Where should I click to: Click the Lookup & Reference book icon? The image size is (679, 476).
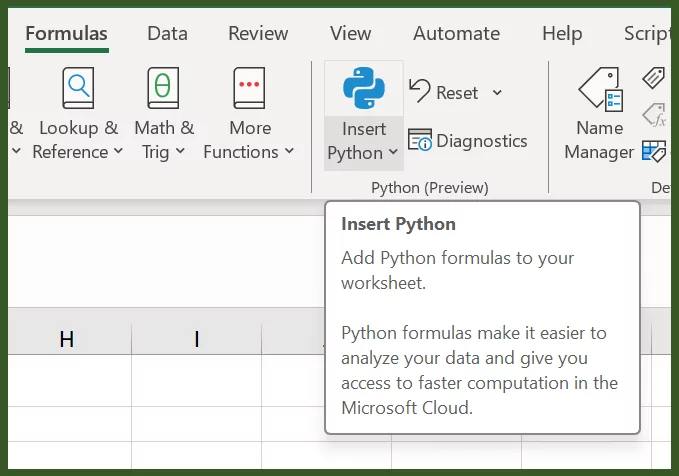77,89
